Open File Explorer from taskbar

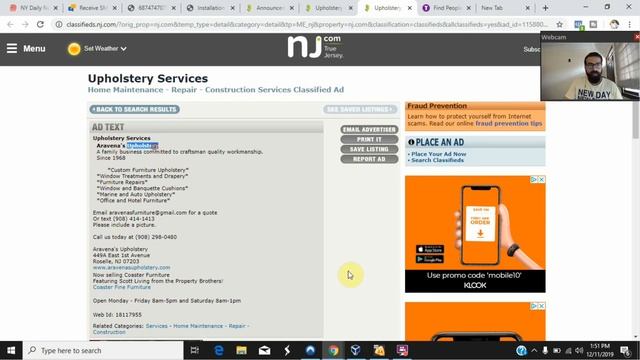pos(242,350)
